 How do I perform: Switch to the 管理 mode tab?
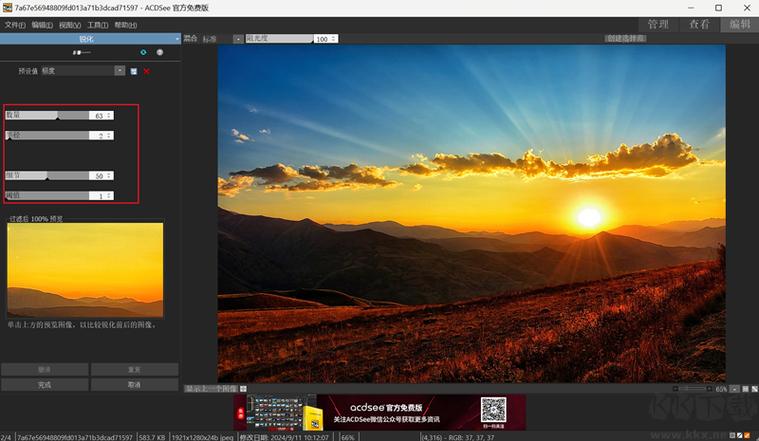[x=658, y=24]
